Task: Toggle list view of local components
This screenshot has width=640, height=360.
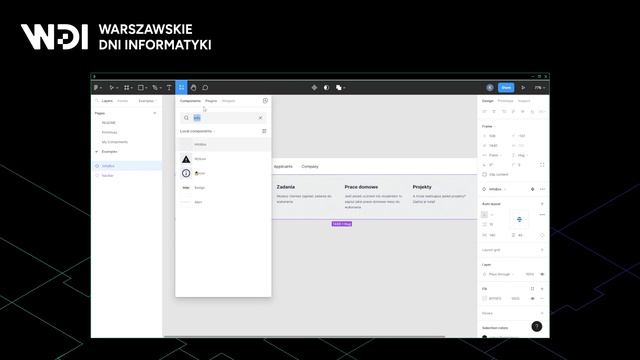Action: [x=264, y=131]
